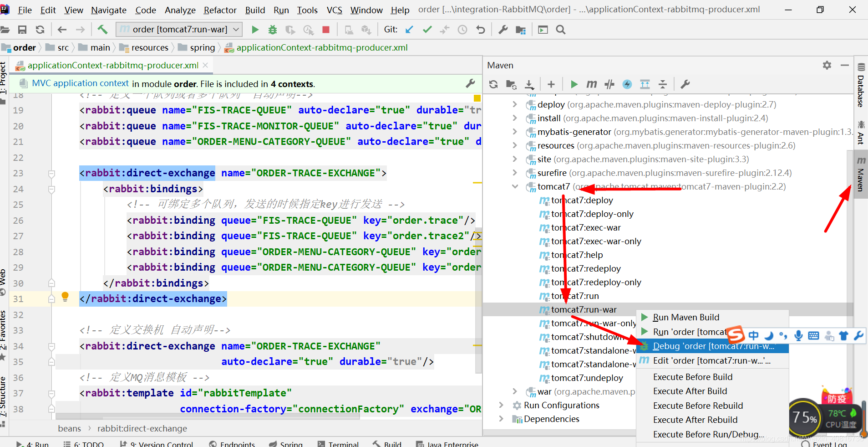
Task: Open the Refactor menu
Action: [x=220, y=10]
